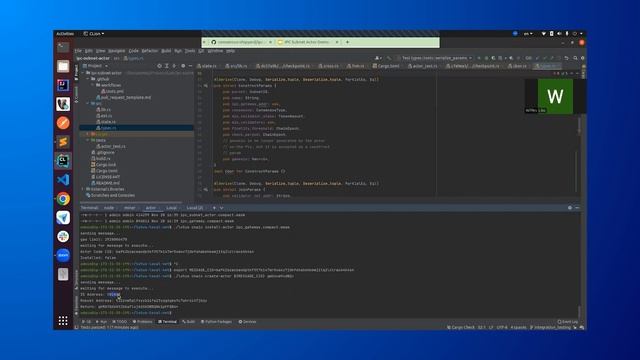Screen dimensions: 640x360
Task: Show Applications grid in dock
Action: click(63, 321)
